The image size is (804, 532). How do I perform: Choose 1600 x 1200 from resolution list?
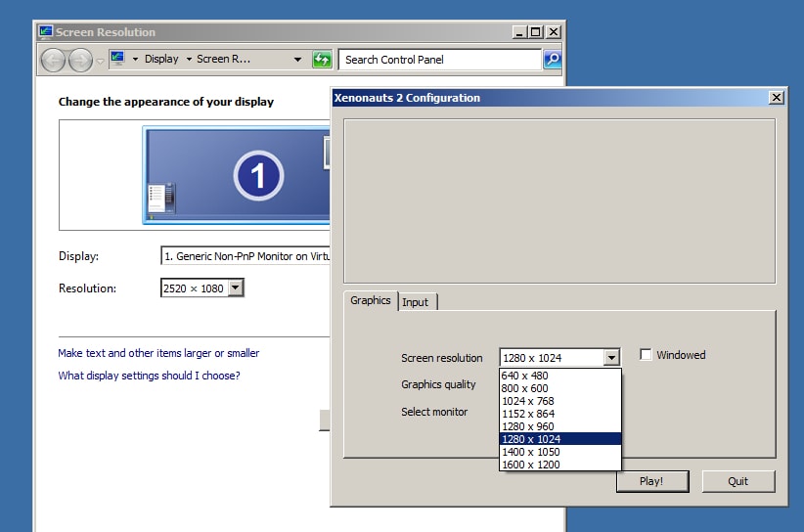tap(559, 465)
